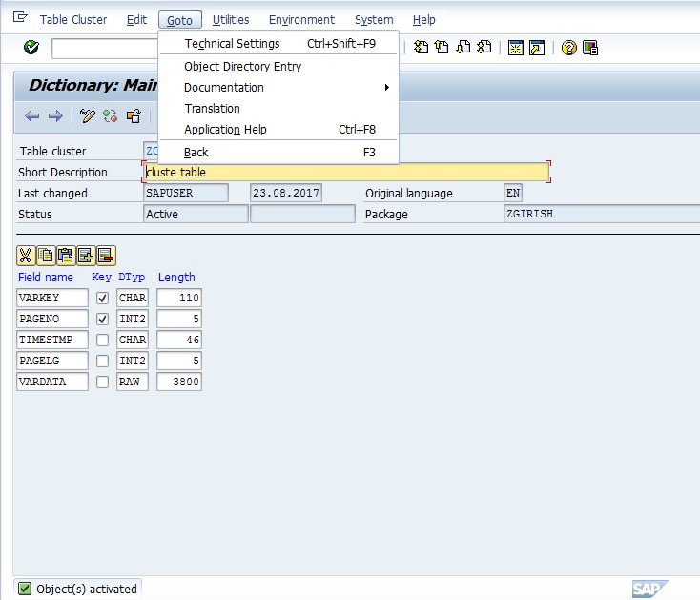Image resolution: width=700 pixels, height=600 pixels.
Task: Go to first page icon
Action: [x=421, y=47]
